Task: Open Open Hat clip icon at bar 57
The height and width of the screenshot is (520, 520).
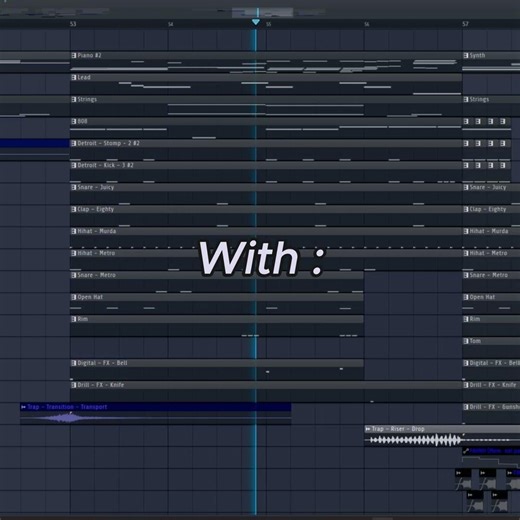Action: pos(466,297)
